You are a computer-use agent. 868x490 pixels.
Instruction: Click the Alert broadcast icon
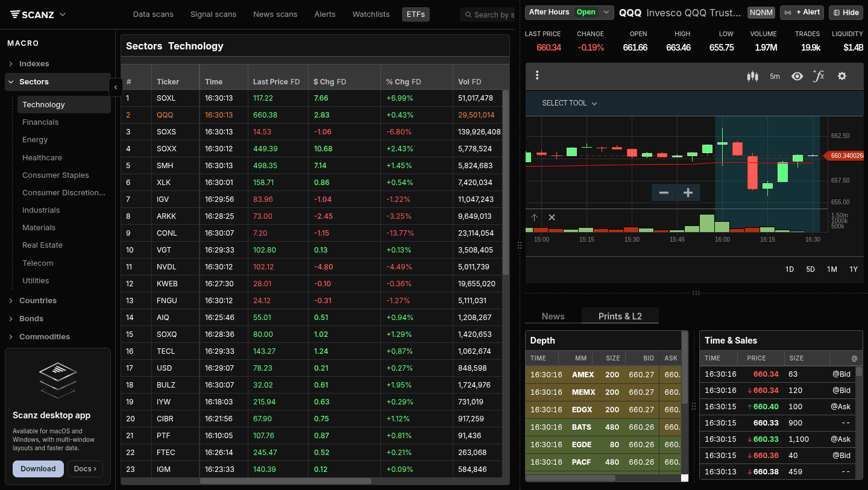(x=788, y=12)
